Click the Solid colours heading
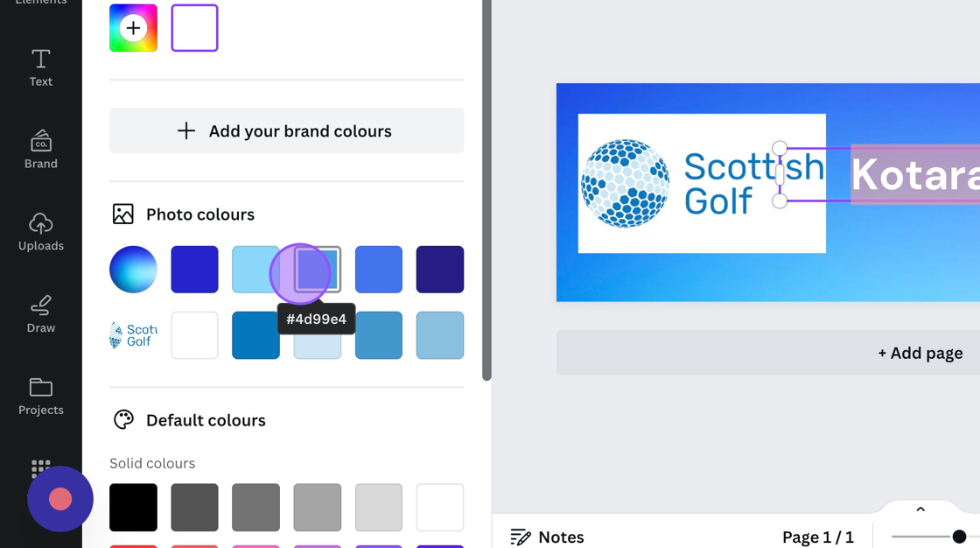The image size is (980, 548). [152, 463]
